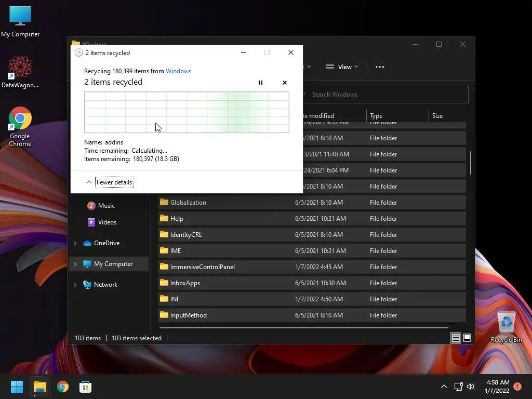Pause the recycling operation
The height and width of the screenshot is (399, 532).
[x=260, y=83]
